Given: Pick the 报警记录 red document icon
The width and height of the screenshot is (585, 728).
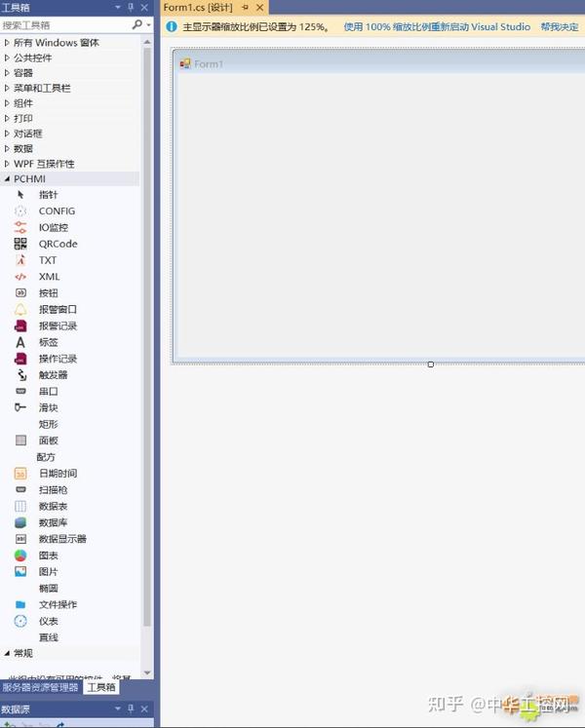Looking at the screenshot, I should pyautogui.click(x=20, y=326).
